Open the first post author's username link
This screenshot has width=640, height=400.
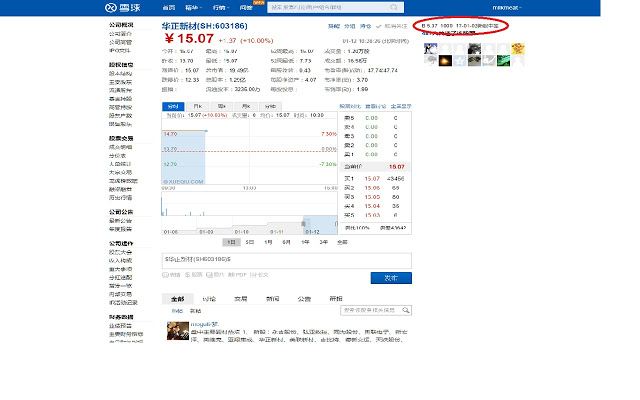204,324
